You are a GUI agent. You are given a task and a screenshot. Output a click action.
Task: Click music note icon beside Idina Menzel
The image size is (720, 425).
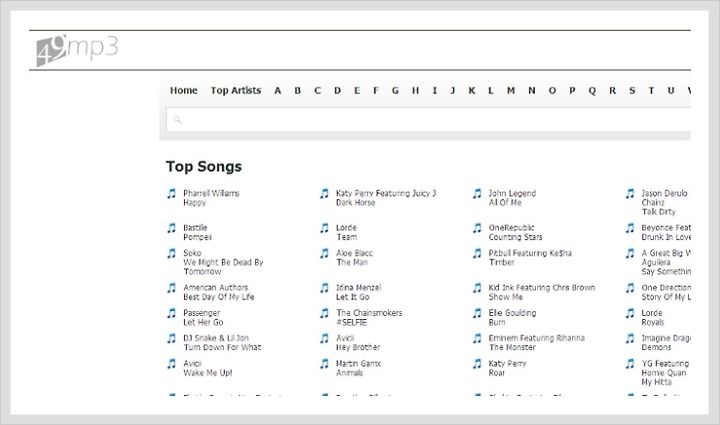tap(324, 288)
